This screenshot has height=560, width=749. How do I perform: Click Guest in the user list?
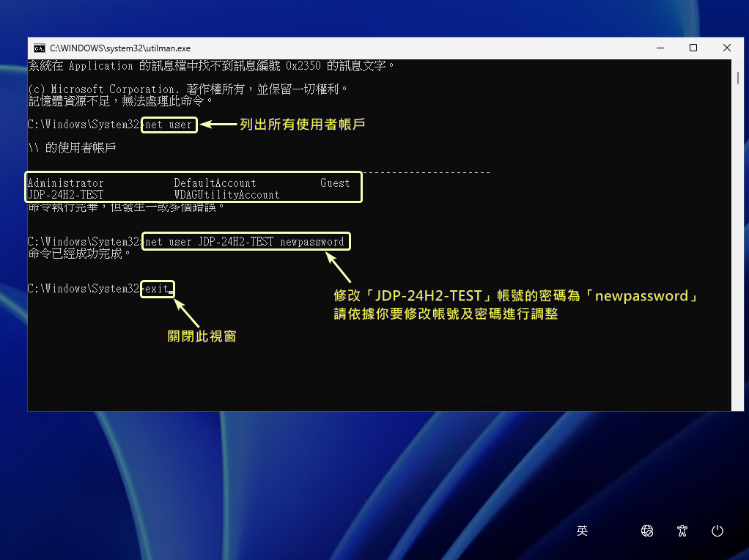point(335,183)
